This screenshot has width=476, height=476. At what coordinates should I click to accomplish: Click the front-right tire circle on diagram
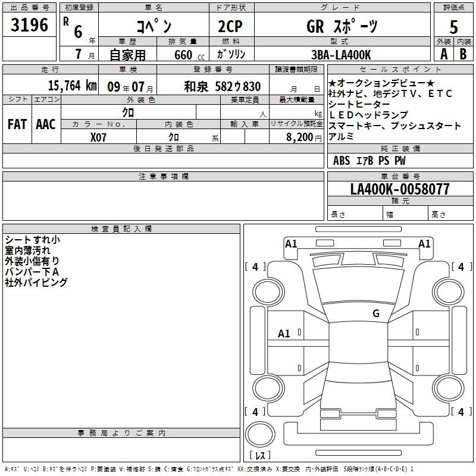click(x=448, y=292)
